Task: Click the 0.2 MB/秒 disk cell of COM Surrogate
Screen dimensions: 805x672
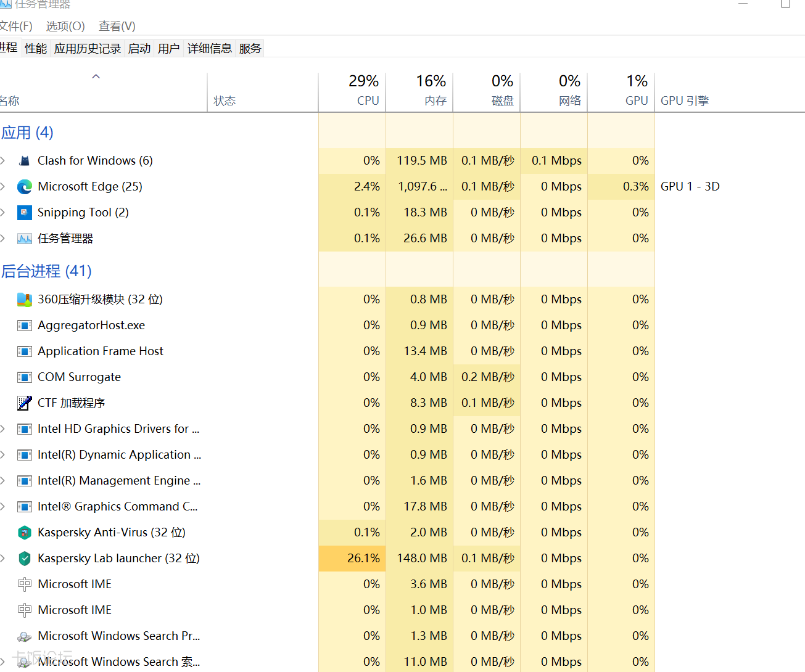Action: coord(487,377)
